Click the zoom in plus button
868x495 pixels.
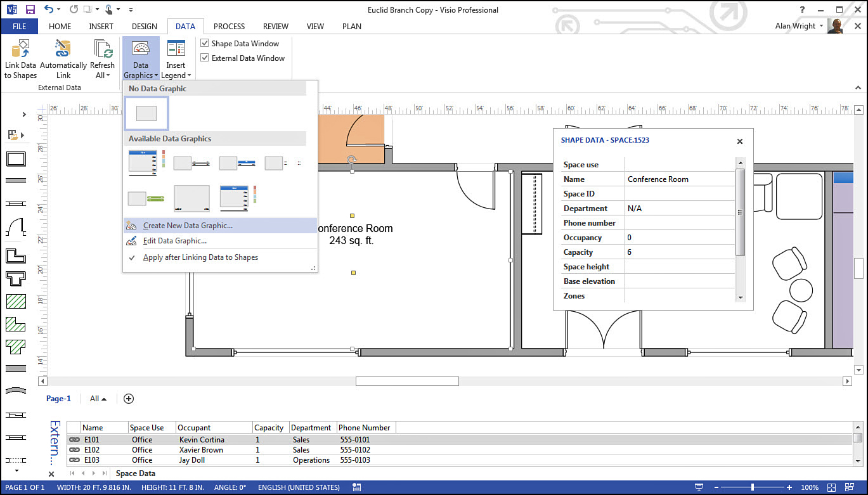click(789, 487)
